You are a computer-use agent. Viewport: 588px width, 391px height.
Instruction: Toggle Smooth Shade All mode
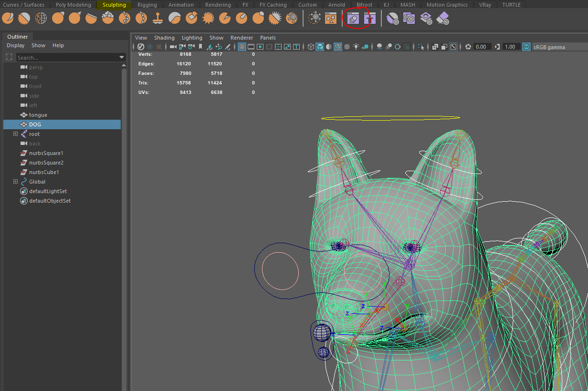[319, 47]
